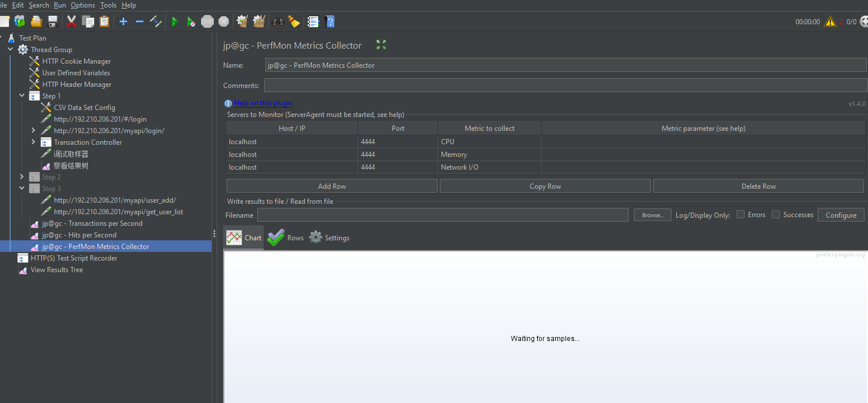Open the Edit menu
Image resolution: width=868 pixels, height=403 pixels.
(18, 5)
